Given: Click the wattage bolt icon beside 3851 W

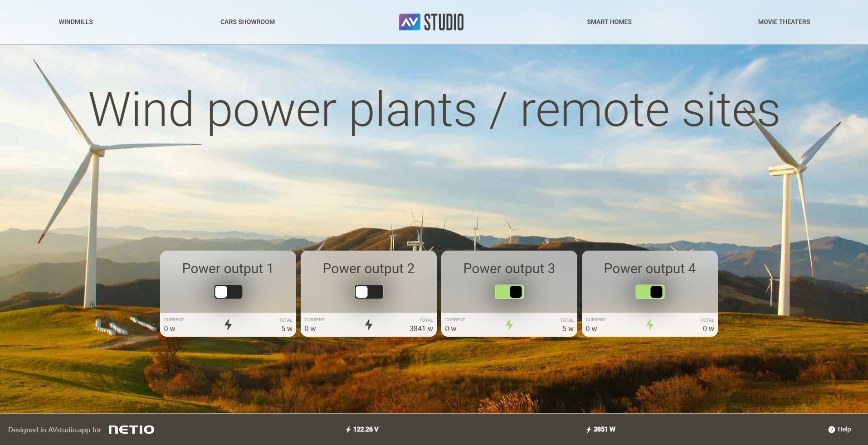Looking at the screenshot, I should 589,430.
